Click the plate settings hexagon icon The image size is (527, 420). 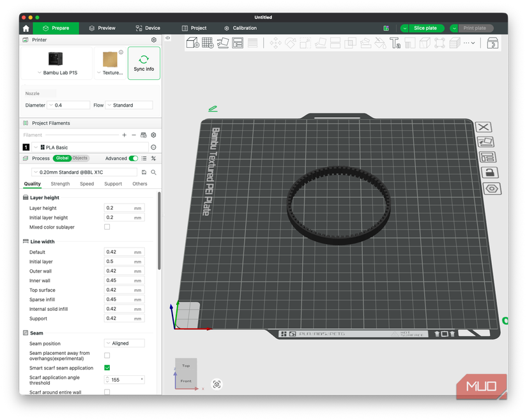click(x=492, y=188)
